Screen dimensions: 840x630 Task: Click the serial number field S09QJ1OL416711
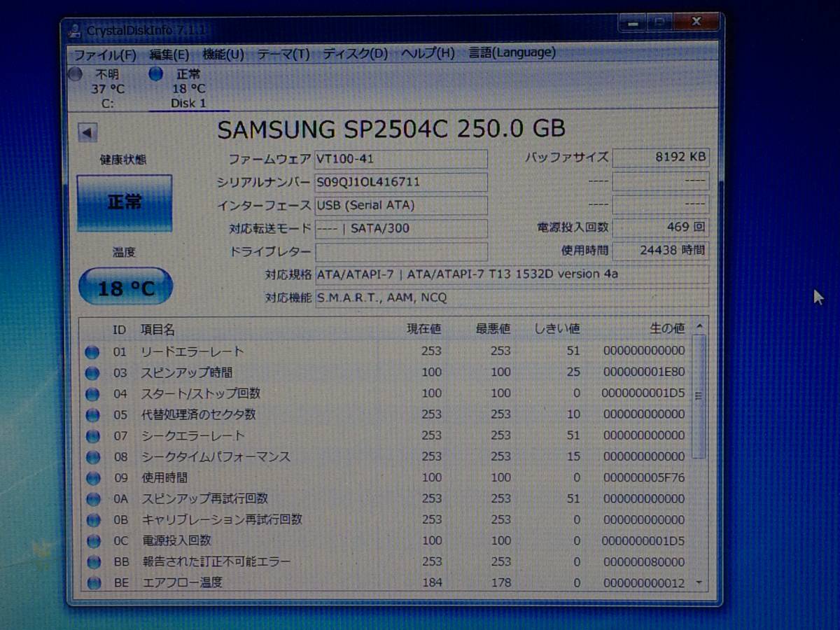tap(401, 182)
